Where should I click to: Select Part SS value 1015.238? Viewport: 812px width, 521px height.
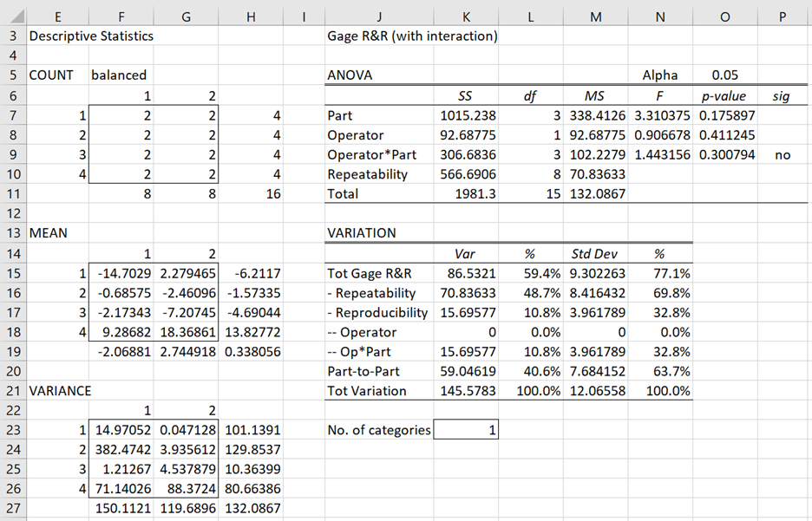coord(466,115)
